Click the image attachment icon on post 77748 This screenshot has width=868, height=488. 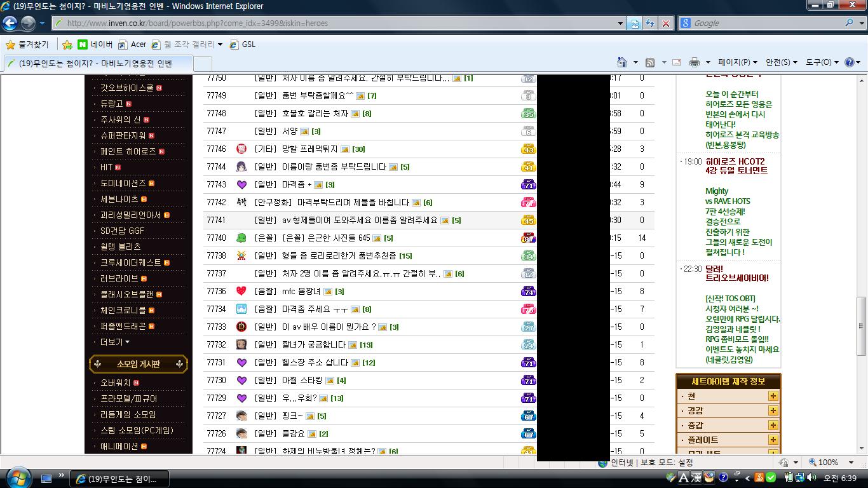pos(355,114)
